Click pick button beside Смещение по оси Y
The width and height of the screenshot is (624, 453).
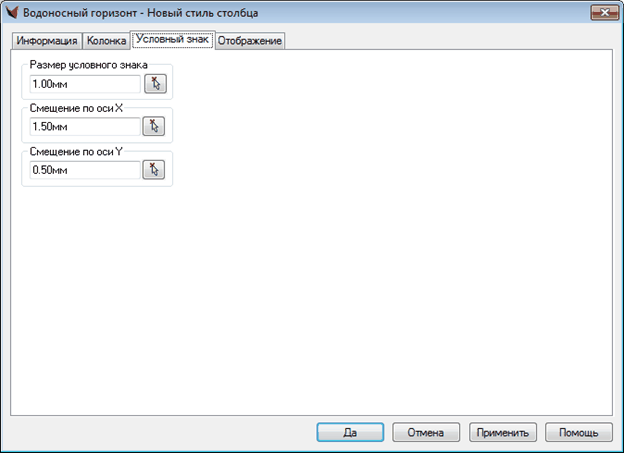point(153,170)
